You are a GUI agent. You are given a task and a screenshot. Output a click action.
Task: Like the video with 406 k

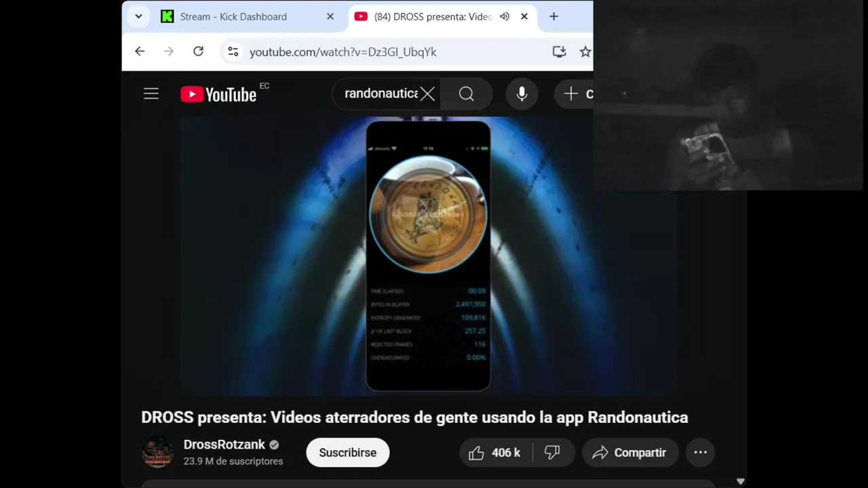click(x=496, y=453)
